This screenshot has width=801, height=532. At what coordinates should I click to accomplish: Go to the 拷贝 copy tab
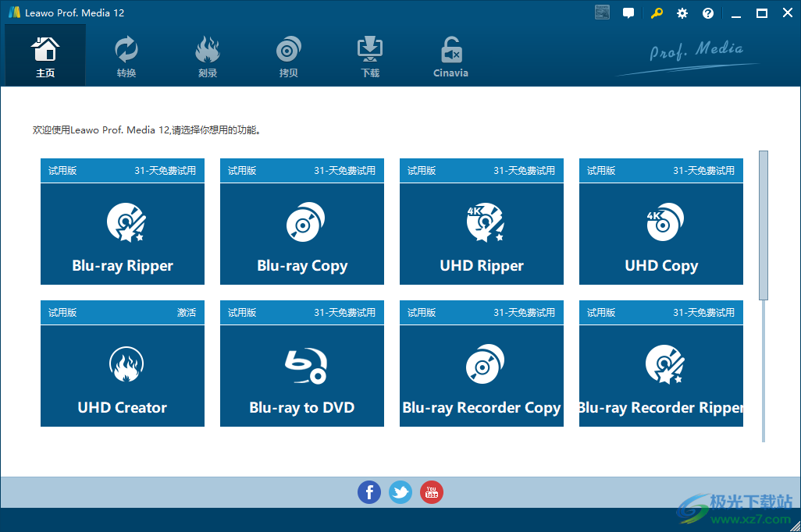coord(289,55)
